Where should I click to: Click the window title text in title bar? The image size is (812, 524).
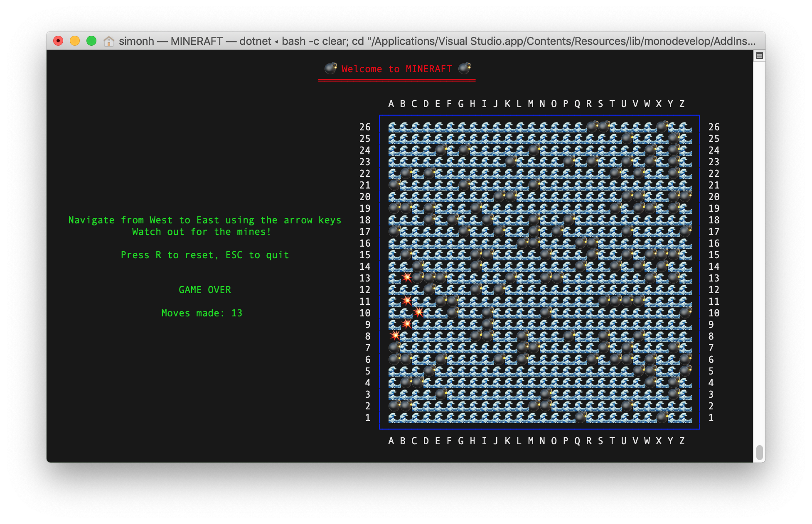point(436,41)
